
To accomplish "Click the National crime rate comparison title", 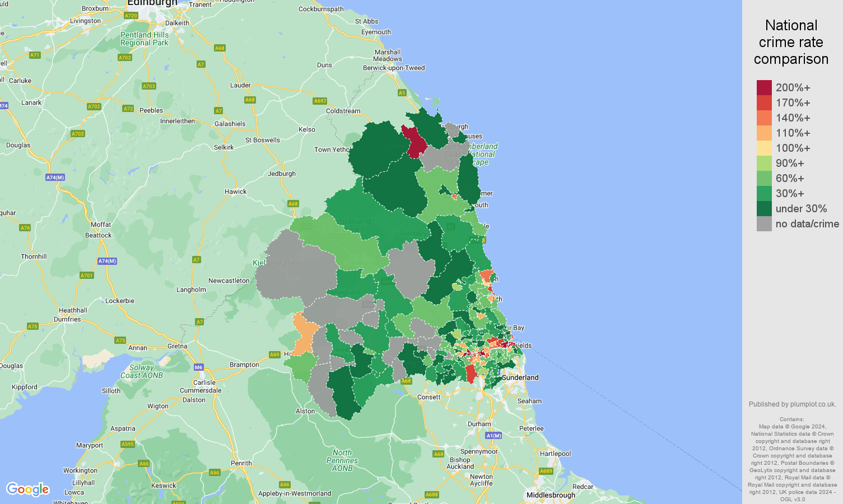I will pos(791,42).
